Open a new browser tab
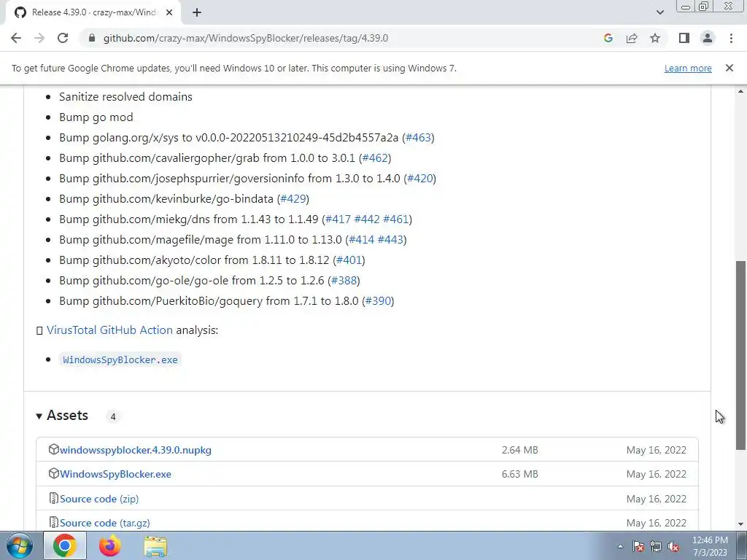 click(197, 12)
